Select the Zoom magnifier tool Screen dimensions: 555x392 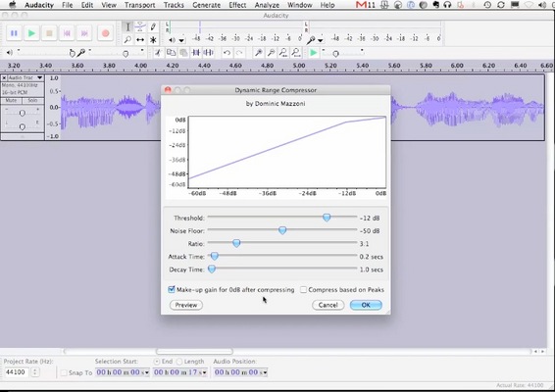(127, 39)
